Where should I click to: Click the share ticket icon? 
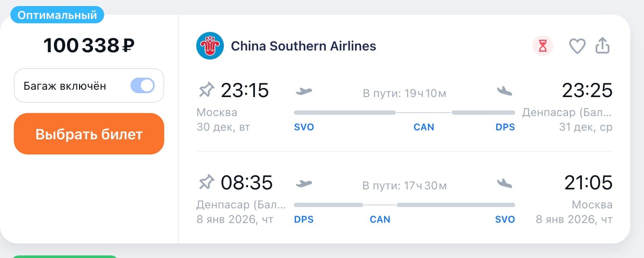point(603,45)
